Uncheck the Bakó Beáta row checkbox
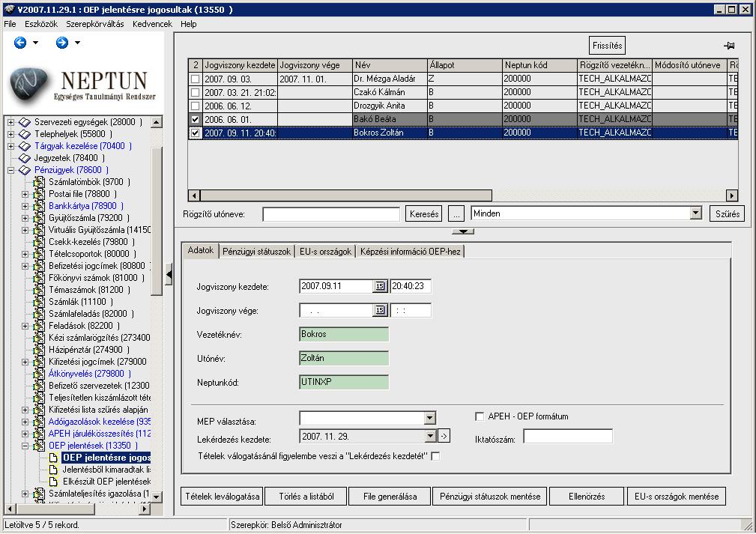This screenshot has width=756, height=534. (196, 120)
